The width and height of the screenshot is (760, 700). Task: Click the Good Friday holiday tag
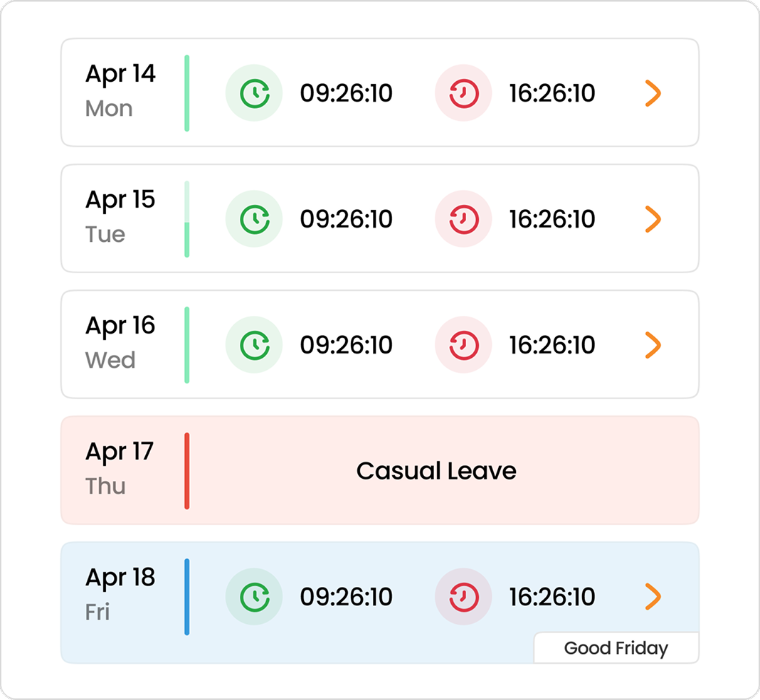(x=616, y=647)
